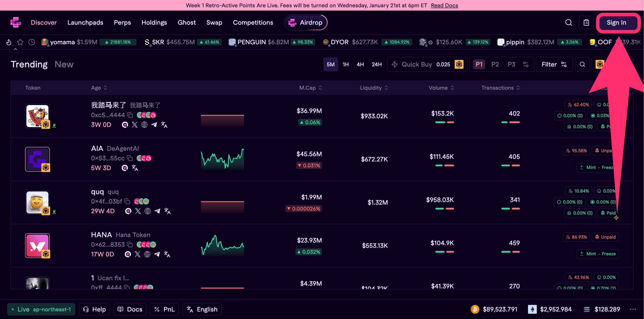Image resolution: width=644 pixels, height=319 pixels.
Task: Open Help in the footer
Action: click(x=94, y=309)
